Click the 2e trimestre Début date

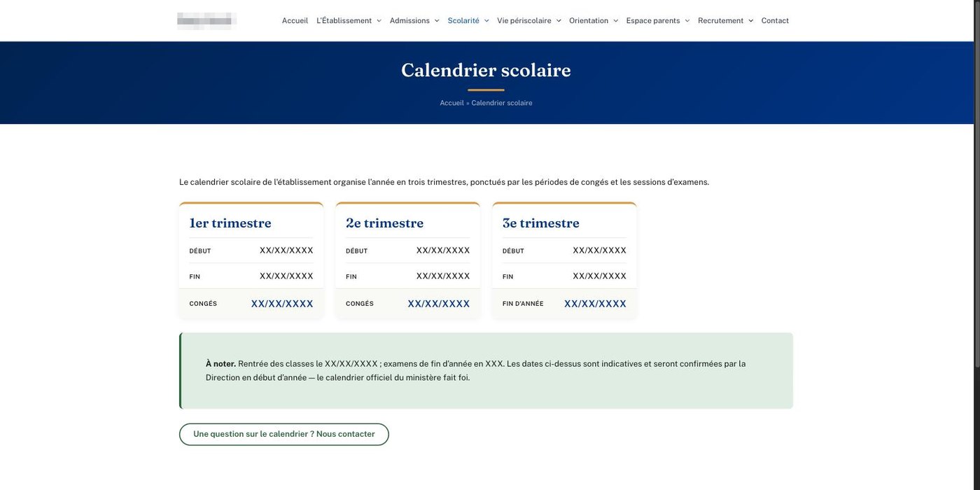[x=443, y=251]
